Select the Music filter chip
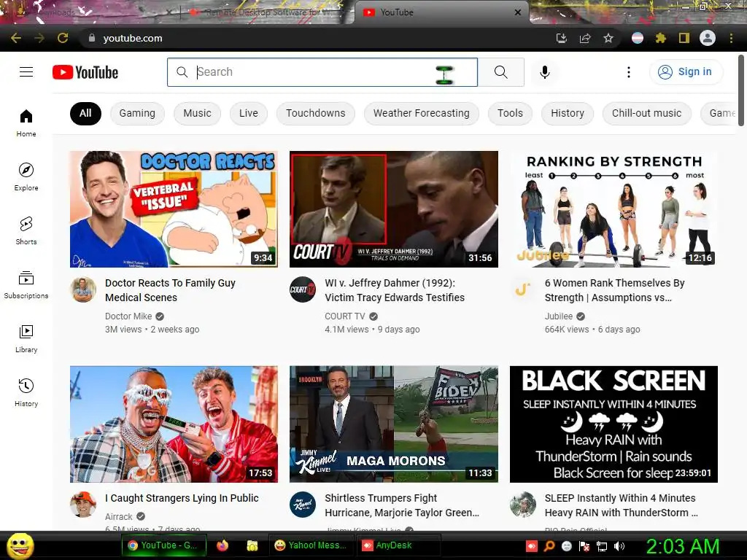The image size is (747, 560). [x=197, y=113]
